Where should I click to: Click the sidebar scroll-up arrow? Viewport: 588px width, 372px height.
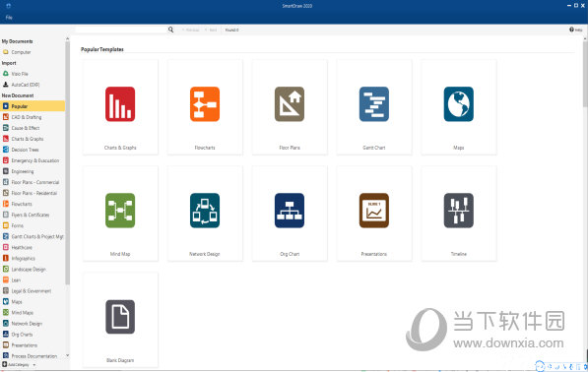68,38
